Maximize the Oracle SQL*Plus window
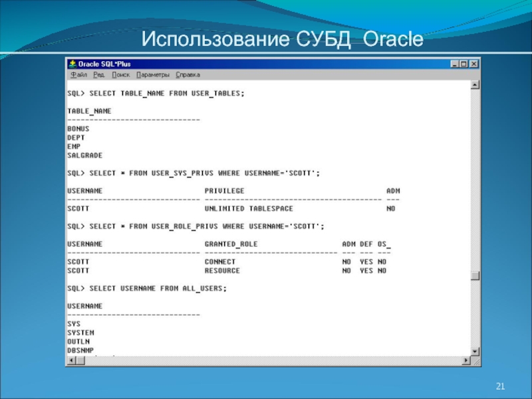Viewport: 532px width, 399px height. click(464, 64)
